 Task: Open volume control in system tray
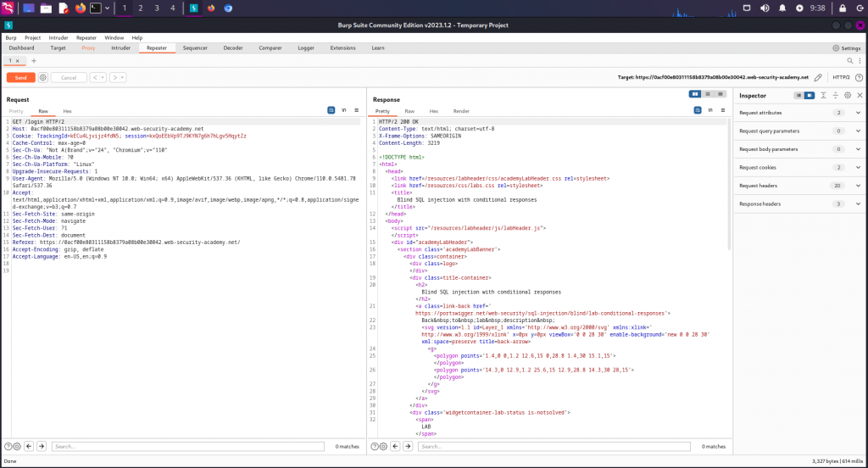point(765,8)
